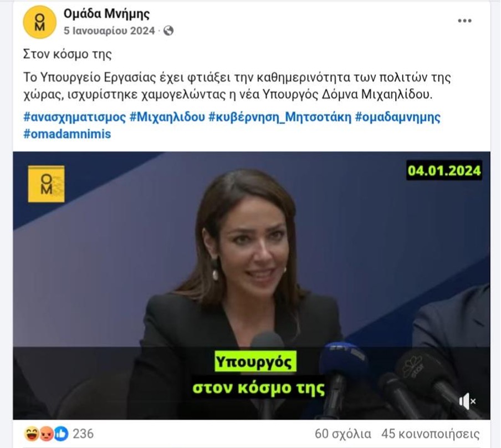Open the #ανασχηματισμος hashtag
Image resolution: width=501 pixels, height=448 pixels.
pos(75,117)
